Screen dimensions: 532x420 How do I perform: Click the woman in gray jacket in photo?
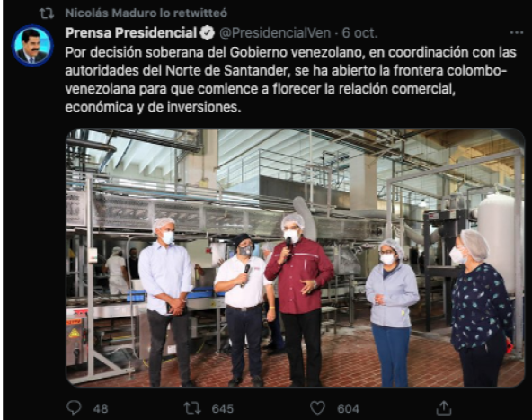[392, 312]
